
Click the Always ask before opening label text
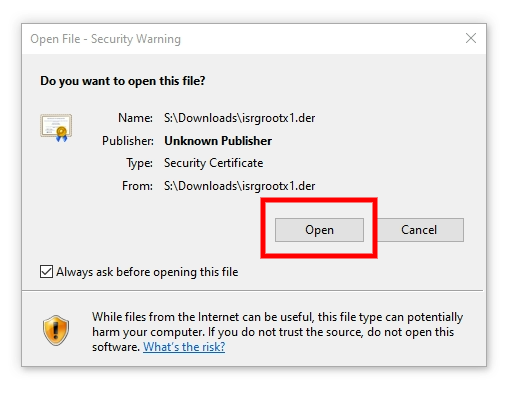coord(147,272)
